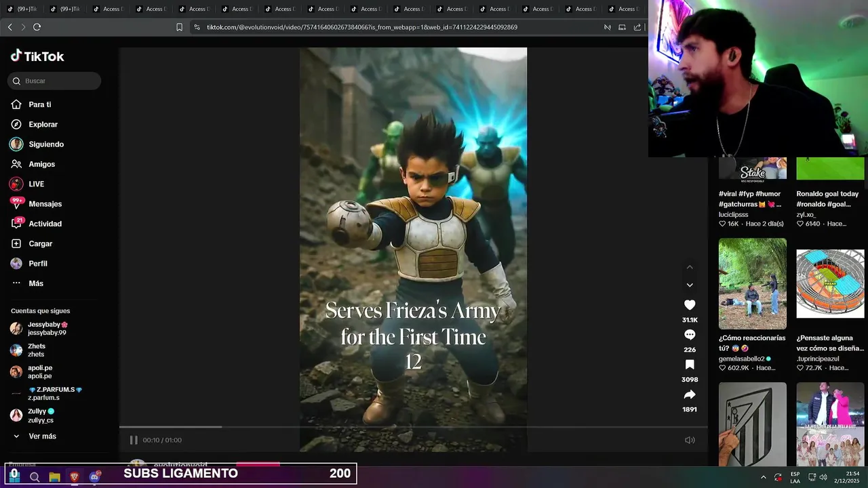The image size is (868, 488).
Task: Toggle the video volume speaker
Action: [690, 440]
